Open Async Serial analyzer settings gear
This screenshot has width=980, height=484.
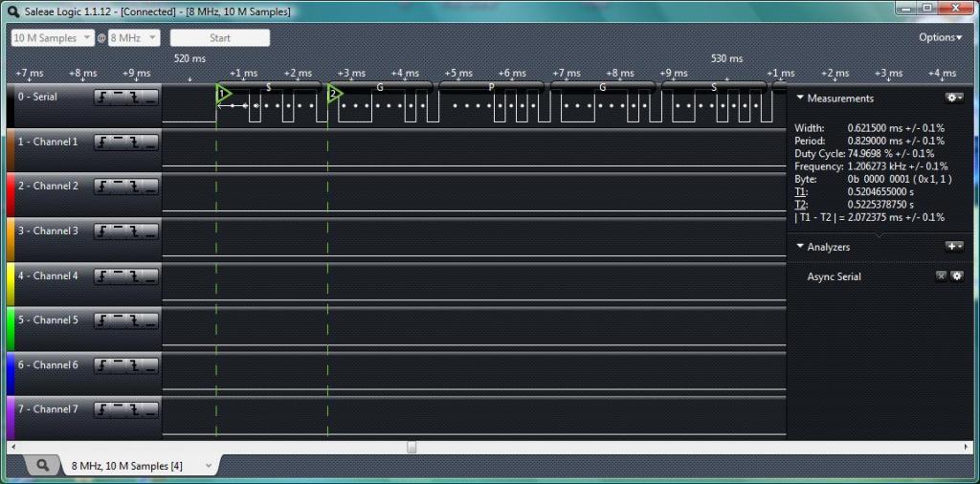pyautogui.click(x=955, y=276)
